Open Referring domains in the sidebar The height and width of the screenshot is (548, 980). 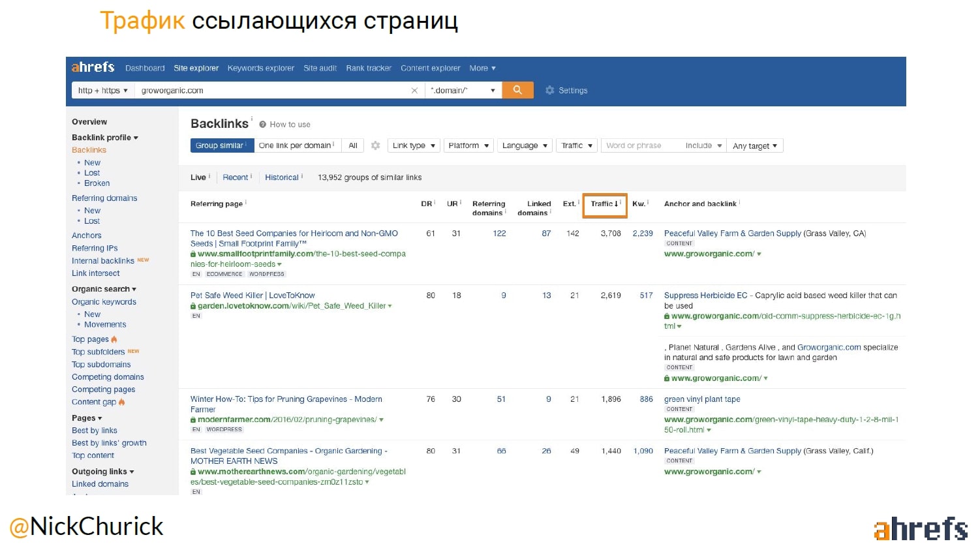click(104, 198)
